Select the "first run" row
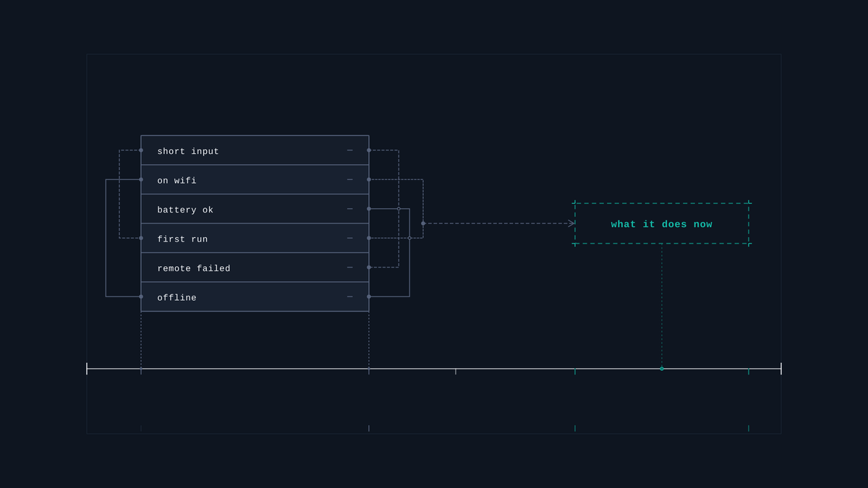 click(x=255, y=238)
